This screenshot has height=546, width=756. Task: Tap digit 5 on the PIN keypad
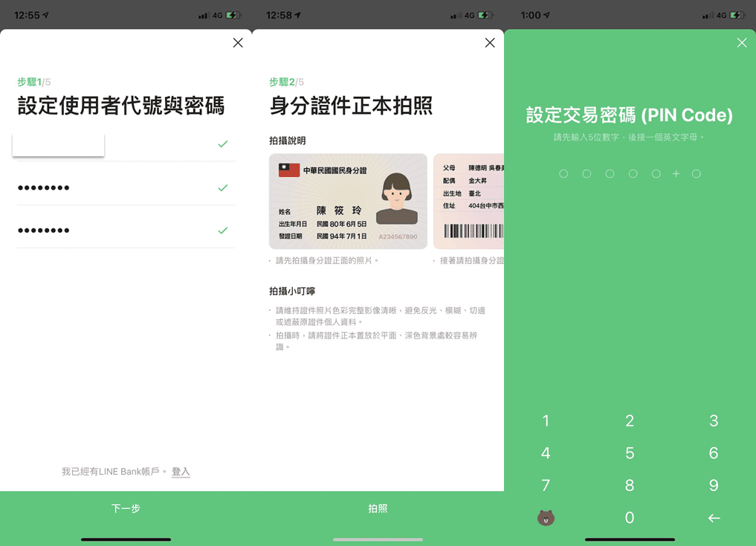[630, 453]
